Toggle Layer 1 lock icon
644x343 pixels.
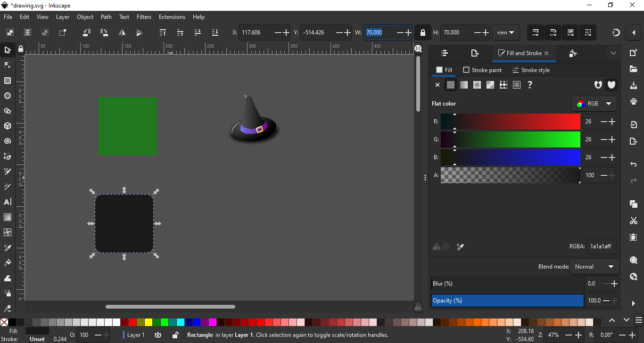point(175,335)
